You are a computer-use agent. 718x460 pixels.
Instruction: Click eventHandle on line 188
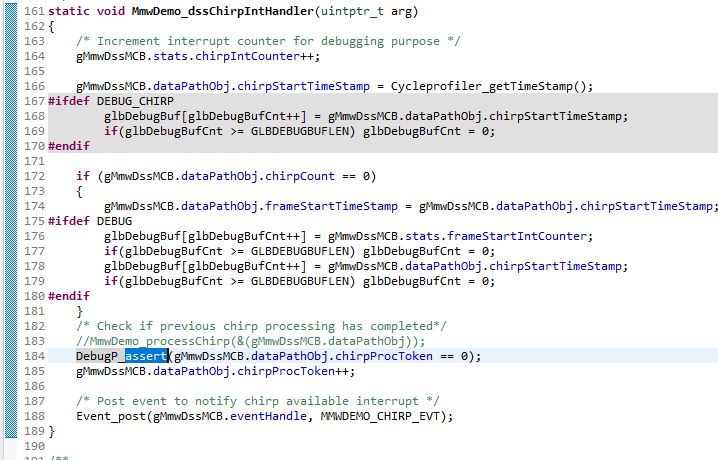268,417
